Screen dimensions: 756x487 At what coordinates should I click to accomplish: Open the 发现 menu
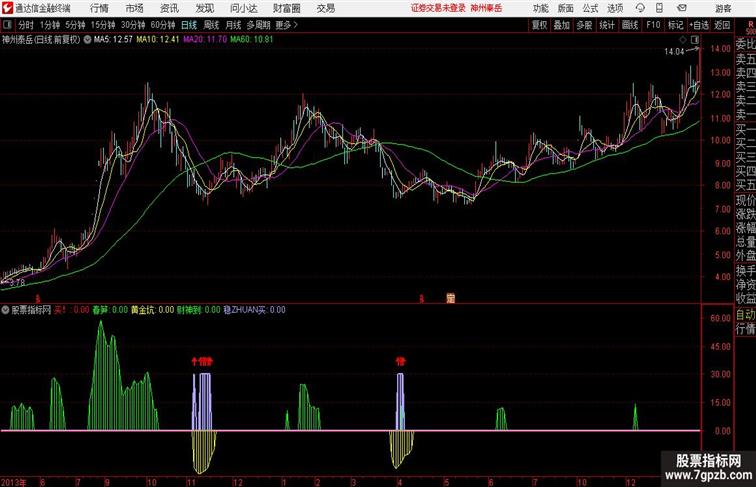(204, 8)
